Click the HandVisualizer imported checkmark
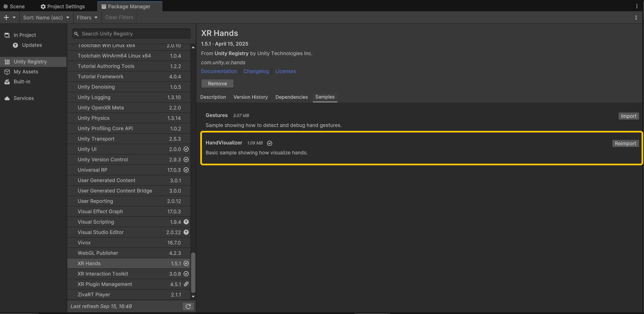644x314 pixels. tap(270, 143)
